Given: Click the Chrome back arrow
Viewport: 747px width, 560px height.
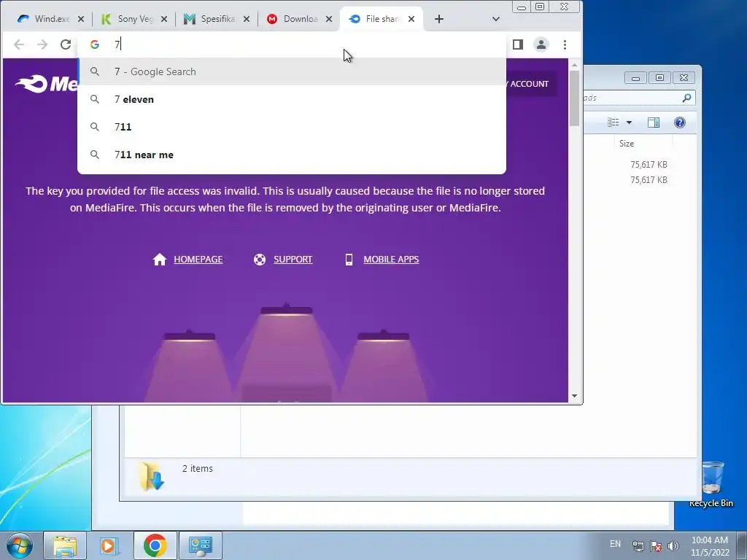Looking at the screenshot, I should point(19,44).
